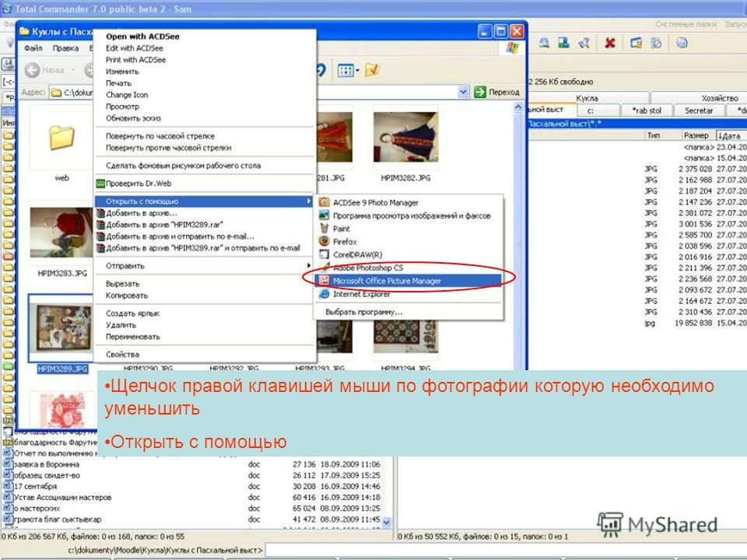Click the blue-green squares icon in Total Commander toolbar
The image size is (747, 560).
click(x=564, y=44)
